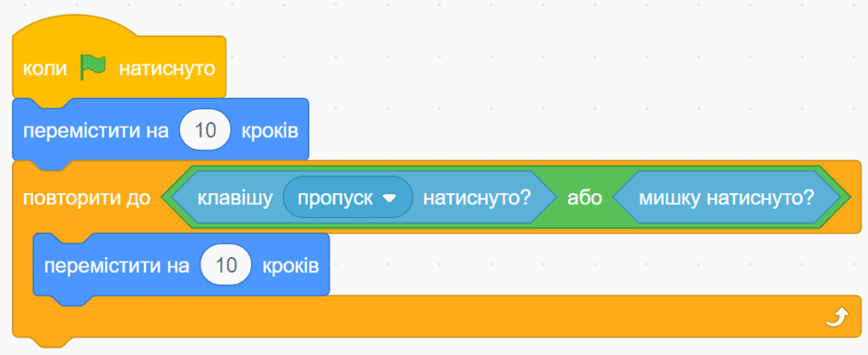Click 'клавішу' text in key sensing block
Viewport: 868px width, 355px height.
click(x=235, y=198)
